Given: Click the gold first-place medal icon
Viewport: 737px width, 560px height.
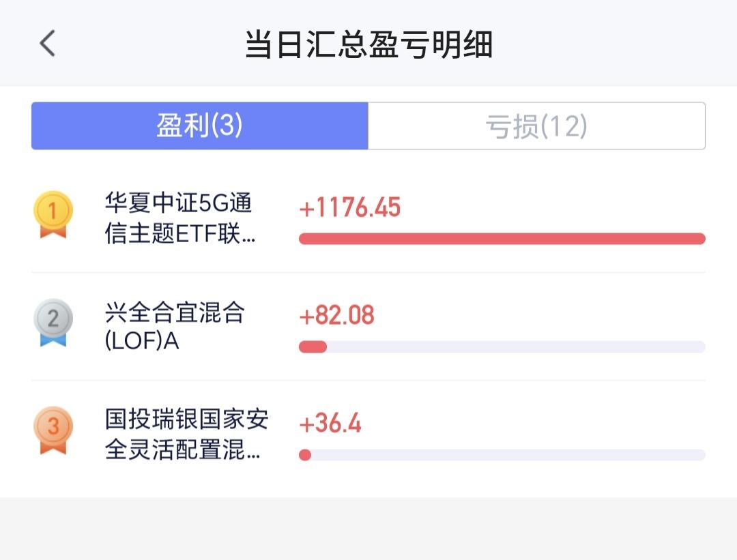Looking at the screenshot, I should click(x=53, y=215).
